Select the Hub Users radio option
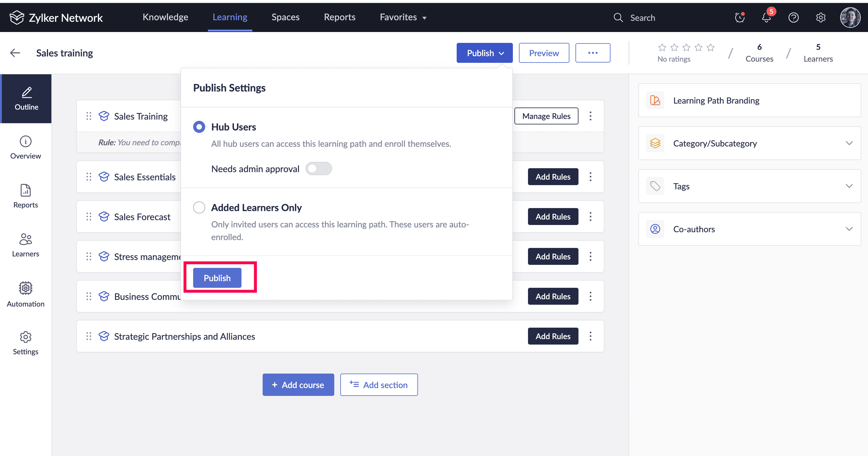This screenshot has height=456, width=868. click(199, 127)
